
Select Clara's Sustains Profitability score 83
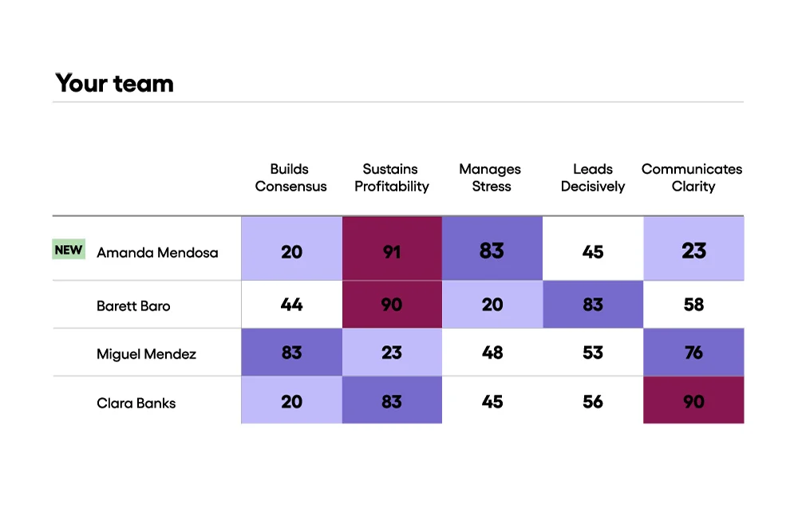click(392, 400)
